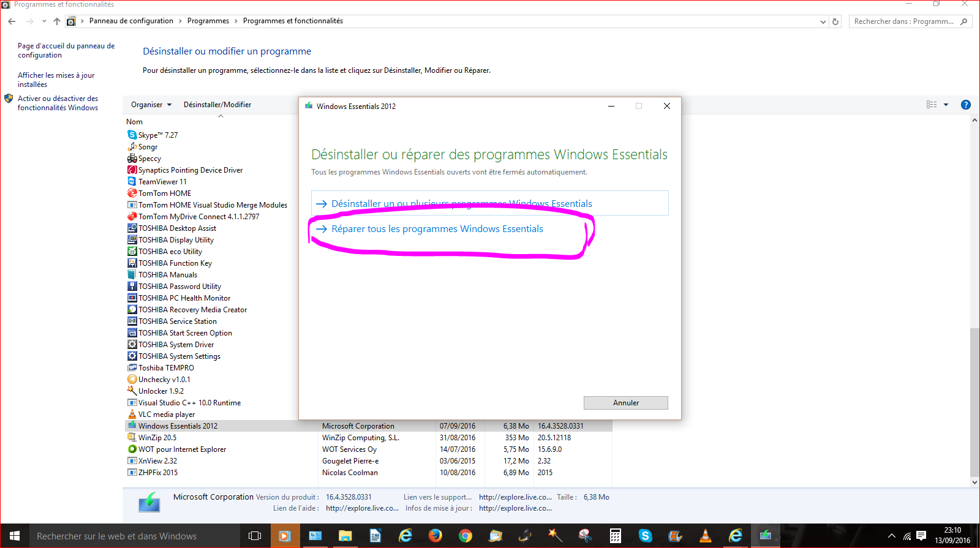This screenshot has height=548, width=980.
Task: Open the Action Center notification icon
Action: (x=921, y=536)
